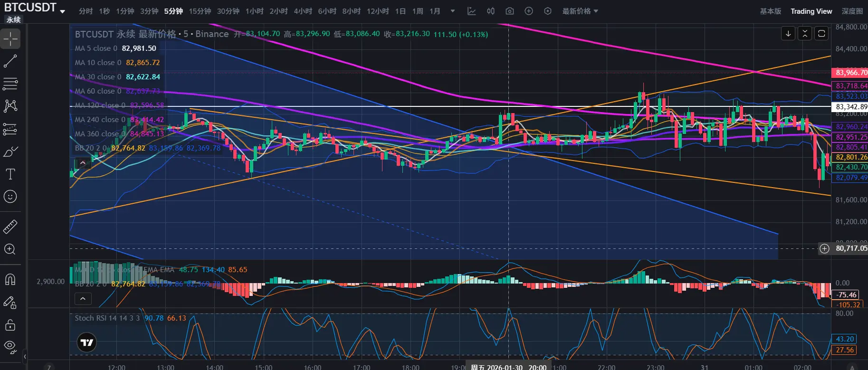Toggle hide all drawings eye icon

10,347
